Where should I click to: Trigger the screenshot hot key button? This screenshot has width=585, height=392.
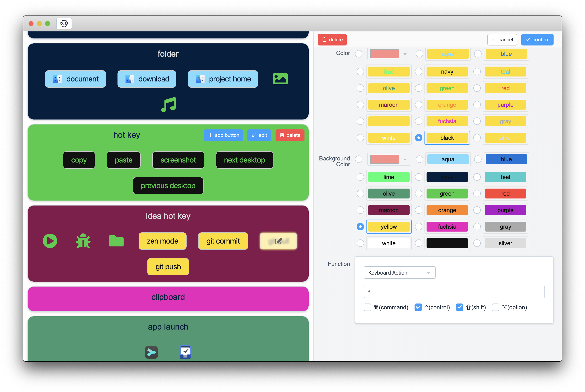(178, 160)
